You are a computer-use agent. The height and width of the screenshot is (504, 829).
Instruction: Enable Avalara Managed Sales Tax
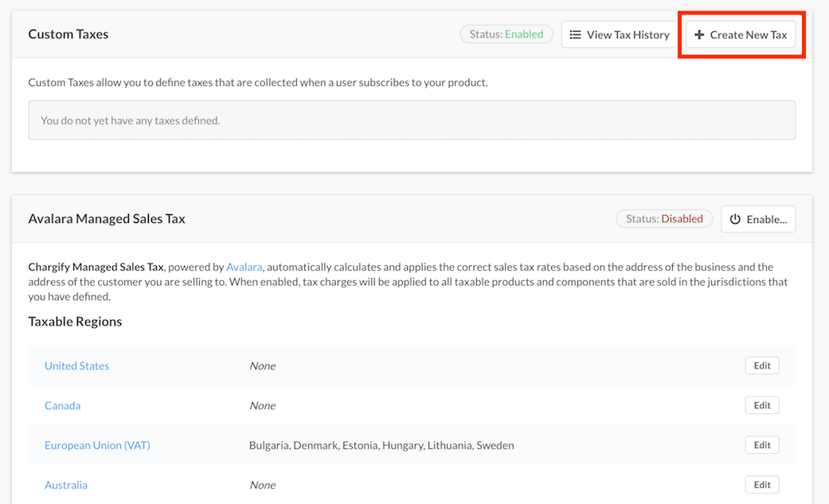pyautogui.click(x=758, y=219)
